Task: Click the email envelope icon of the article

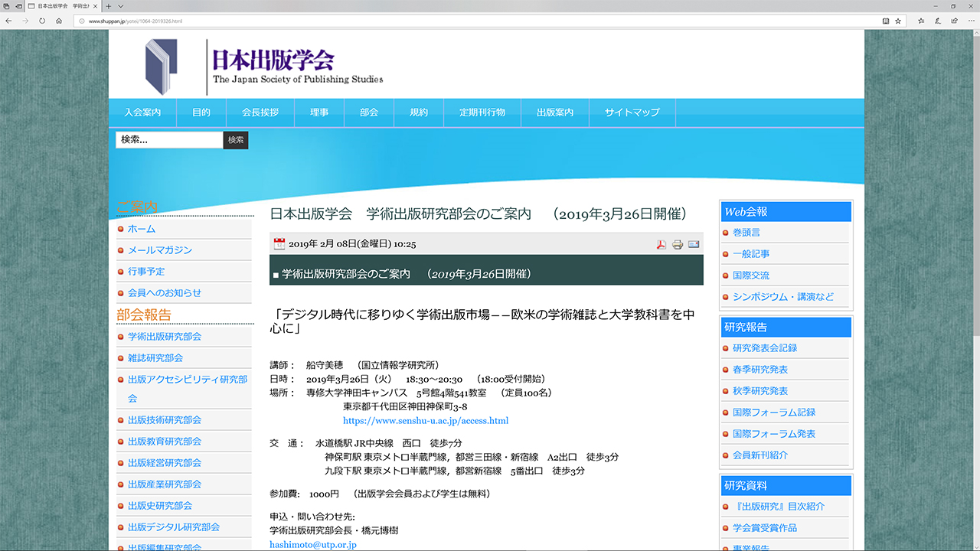Action: click(694, 244)
